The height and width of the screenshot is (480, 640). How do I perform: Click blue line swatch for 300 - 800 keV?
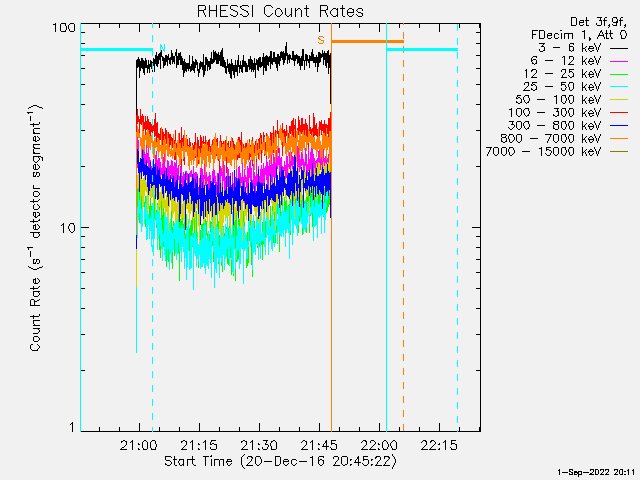[619, 126]
